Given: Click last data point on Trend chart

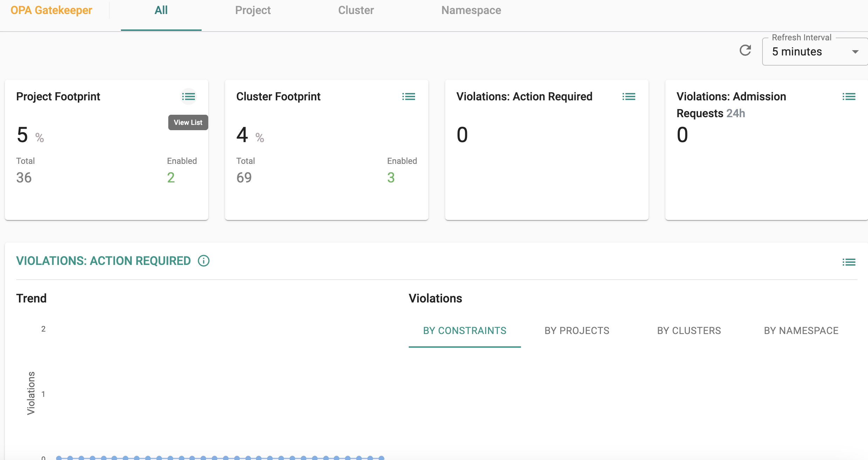Looking at the screenshot, I should [381, 458].
